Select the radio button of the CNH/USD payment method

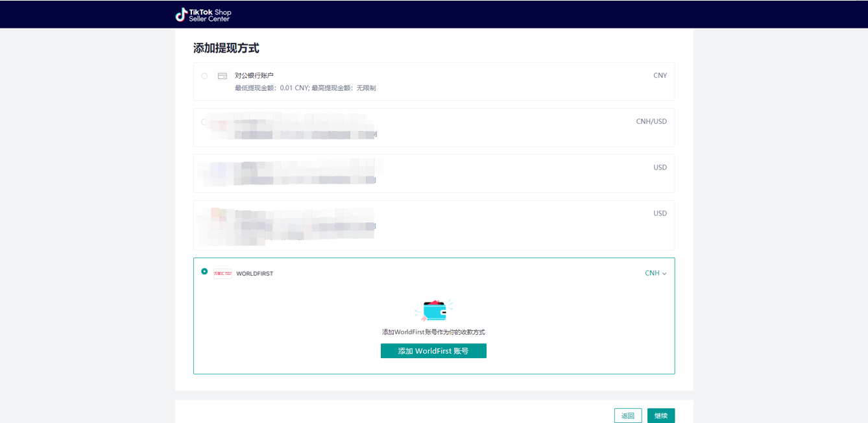tap(204, 121)
